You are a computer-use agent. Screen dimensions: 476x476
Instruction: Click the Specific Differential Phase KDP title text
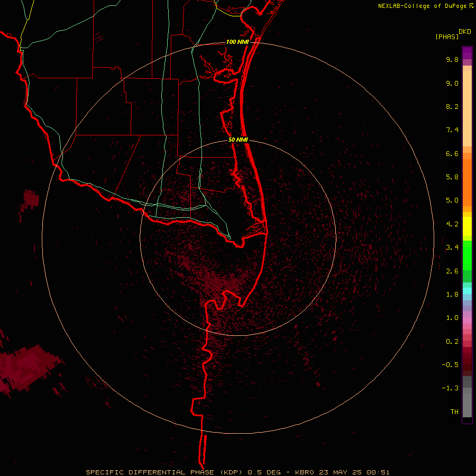point(164,472)
